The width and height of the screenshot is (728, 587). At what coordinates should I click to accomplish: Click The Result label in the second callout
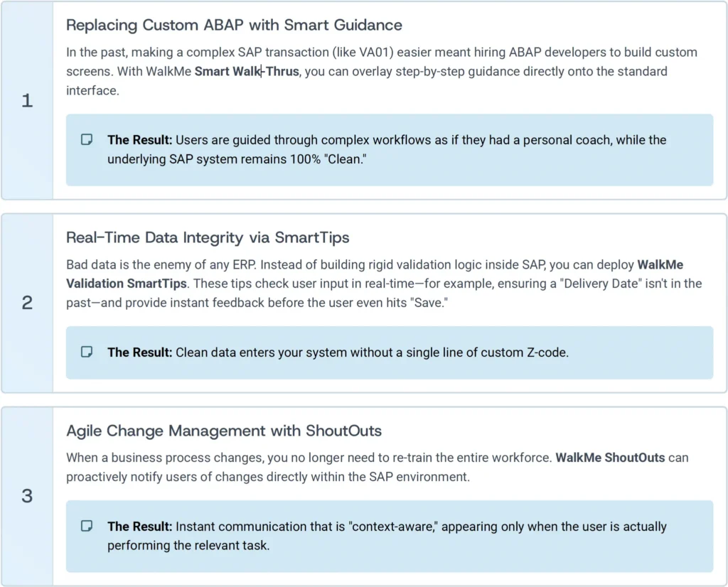140,352
